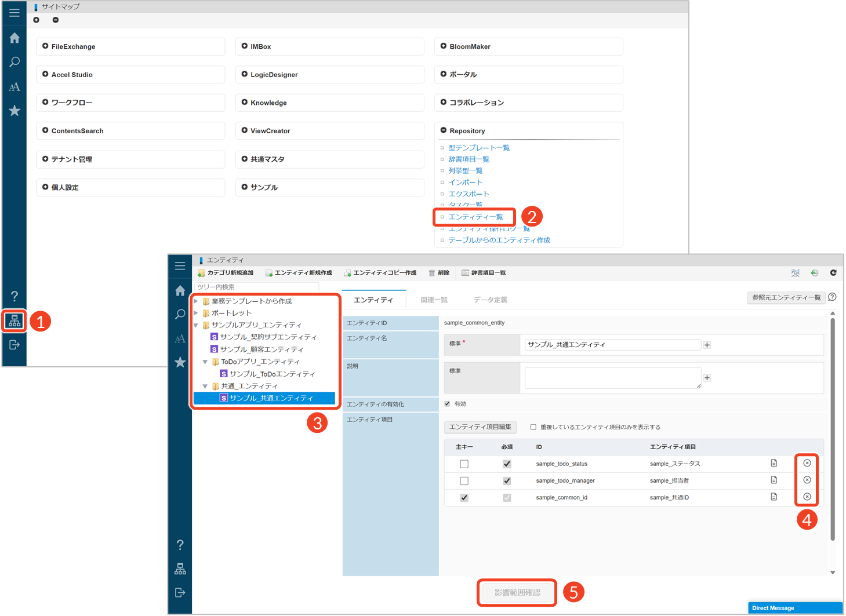Switch to the データ定義 tab
Viewport: 846px width, 616px height.
click(x=490, y=300)
